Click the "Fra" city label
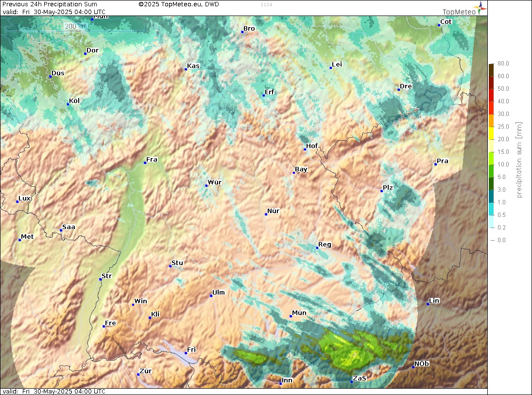Image resolution: width=532 pixels, height=395 pixels. 152,160
